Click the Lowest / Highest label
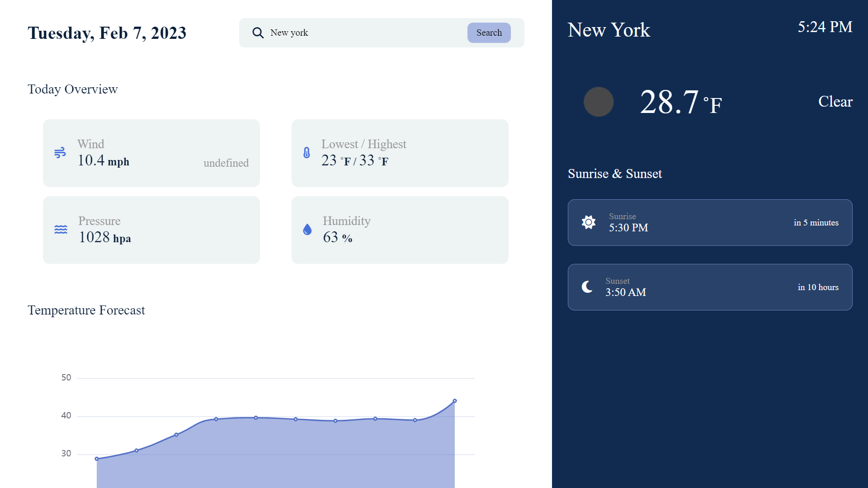868x488 pixels. [364, 144]
